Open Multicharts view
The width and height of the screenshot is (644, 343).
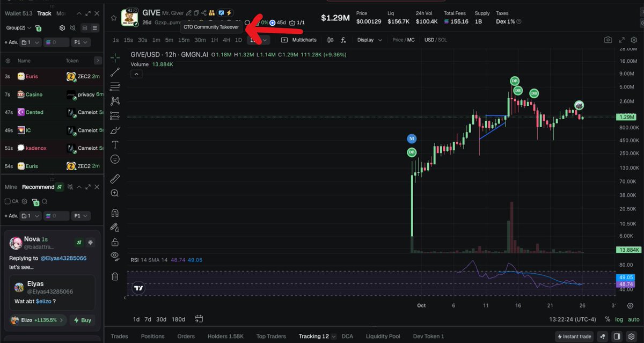pos(299,40)
